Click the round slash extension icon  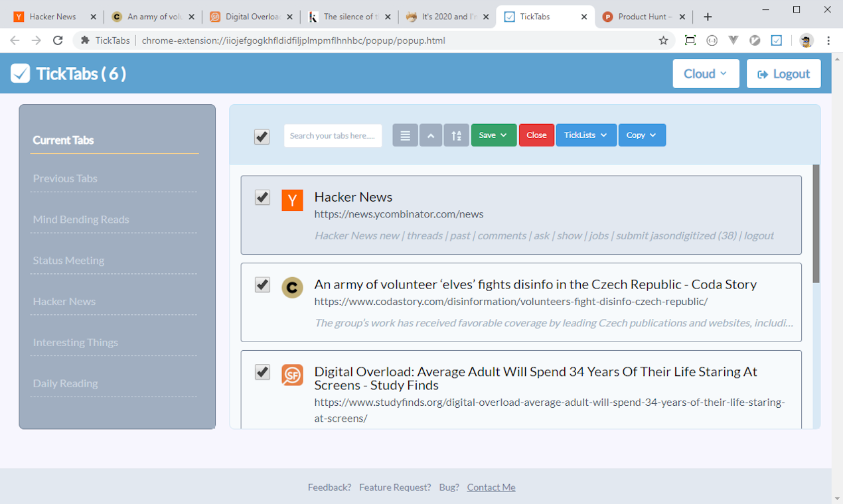pos(755,40)
